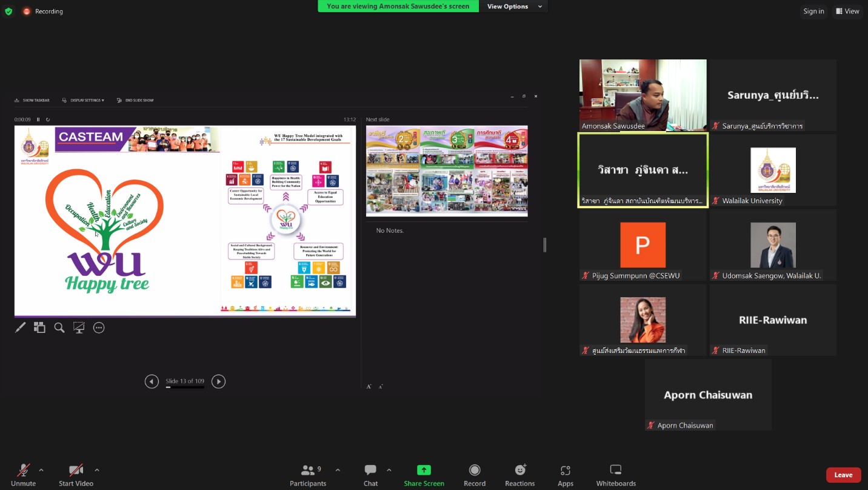Unmute the microphone
This screenshot has width=868, height=490.
[x=23, y=471]
